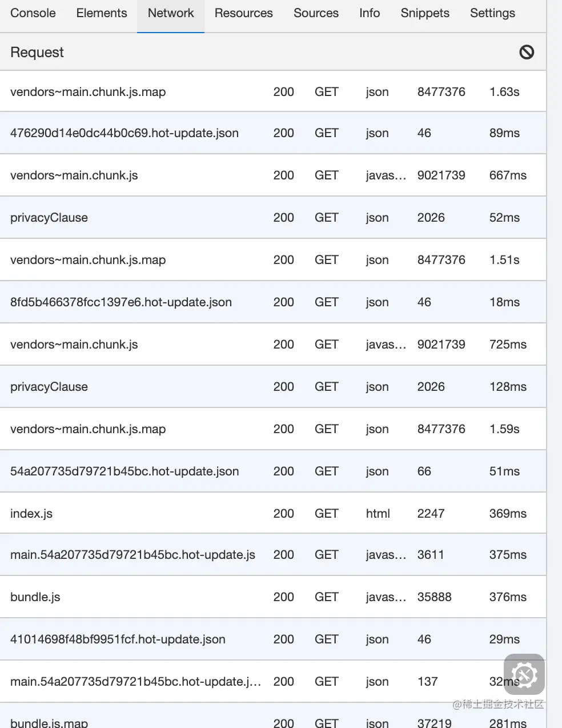
Task: Select the 8fd5b466378fcc1397e6.hot-update.json request row
Action: coord(121,302)
